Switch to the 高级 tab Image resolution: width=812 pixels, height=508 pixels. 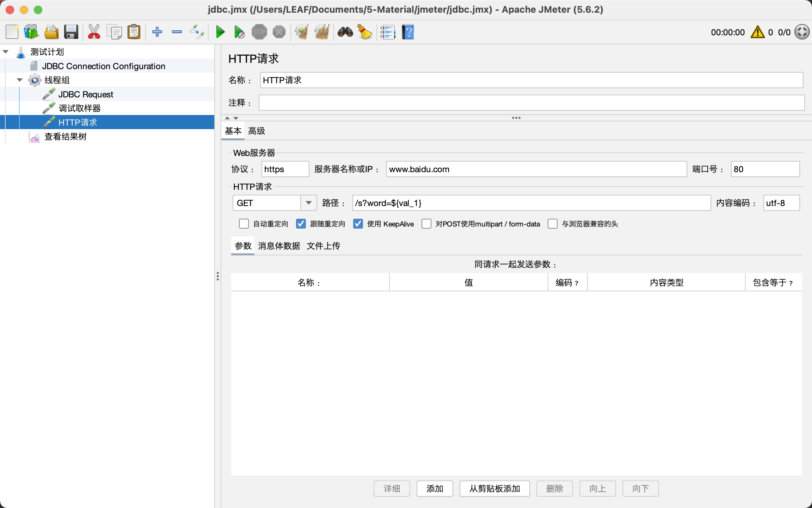click(x=256, y=131)
